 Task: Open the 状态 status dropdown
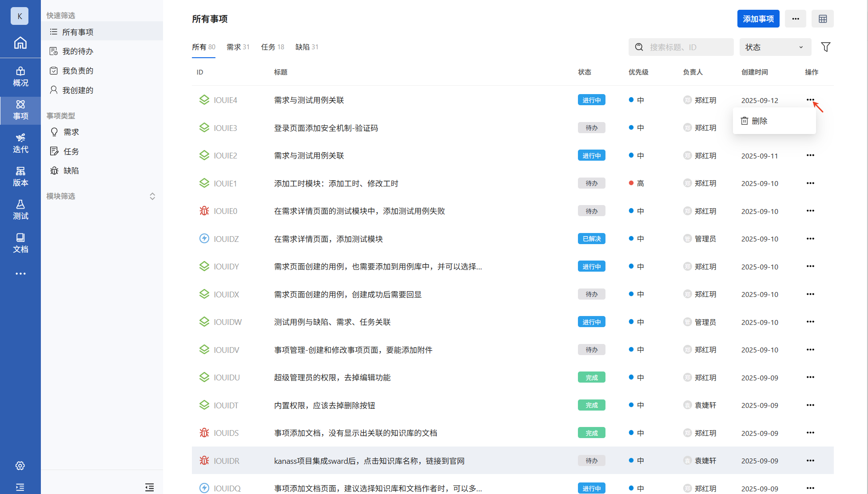point(775,47)
